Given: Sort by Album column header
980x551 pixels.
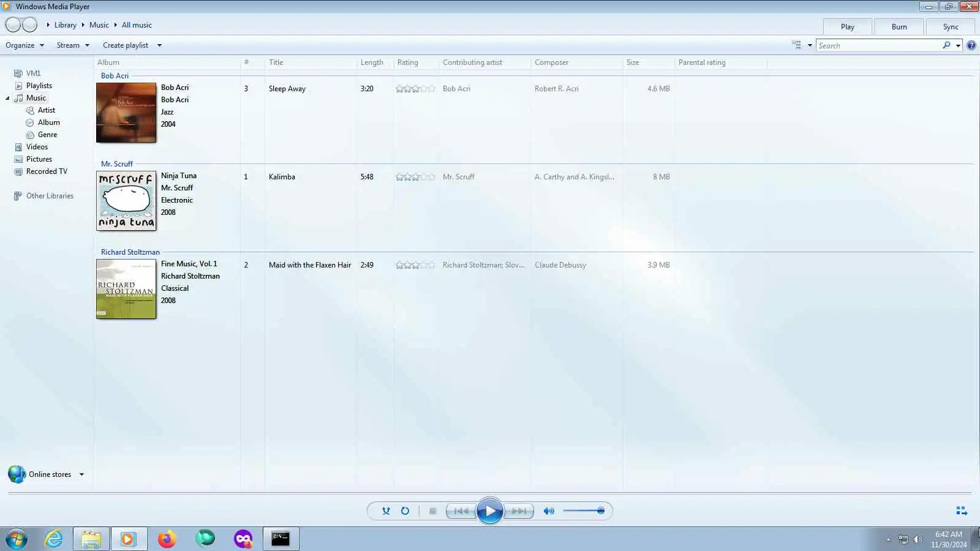Looking at the screenshot, I should [167, 62].
